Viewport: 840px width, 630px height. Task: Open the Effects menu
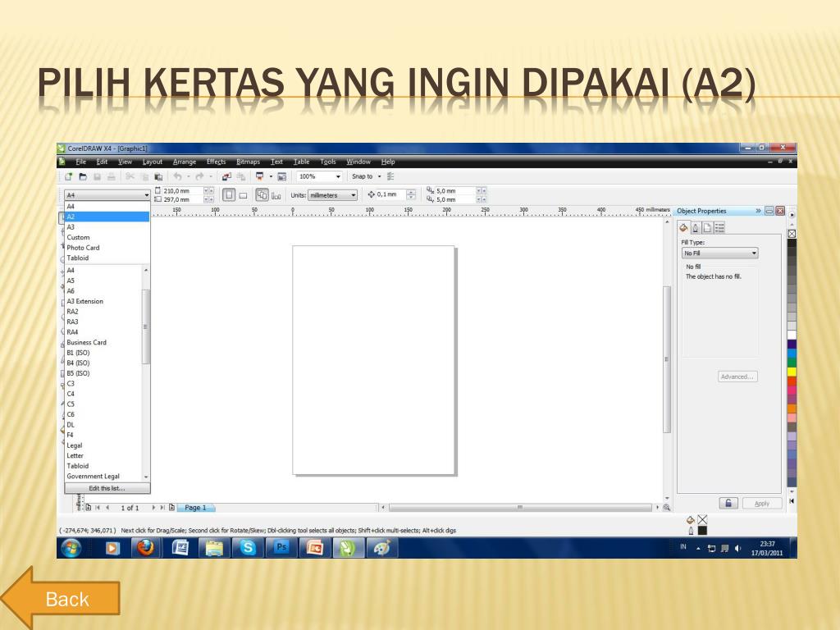pos(216,162)
